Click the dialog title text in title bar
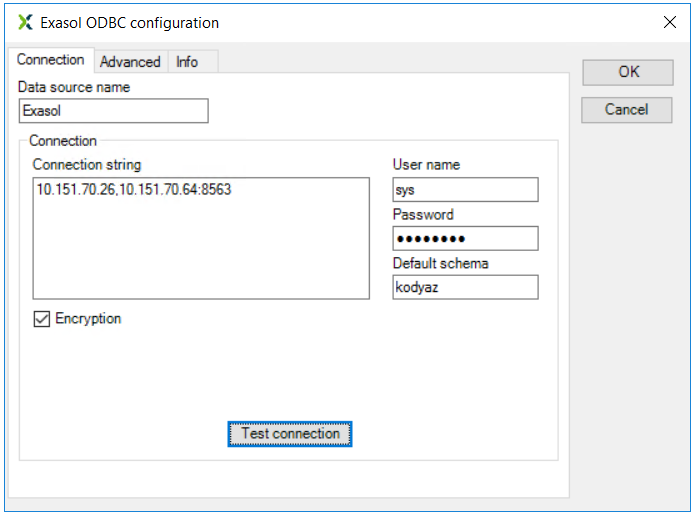This screenshot has width=694, height=515. click(x=130, y=22)
